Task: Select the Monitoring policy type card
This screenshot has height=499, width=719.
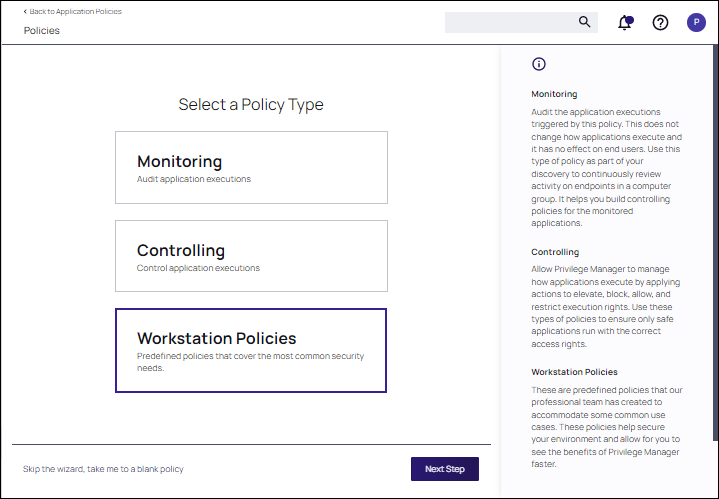Action: (x=251, y=167)
